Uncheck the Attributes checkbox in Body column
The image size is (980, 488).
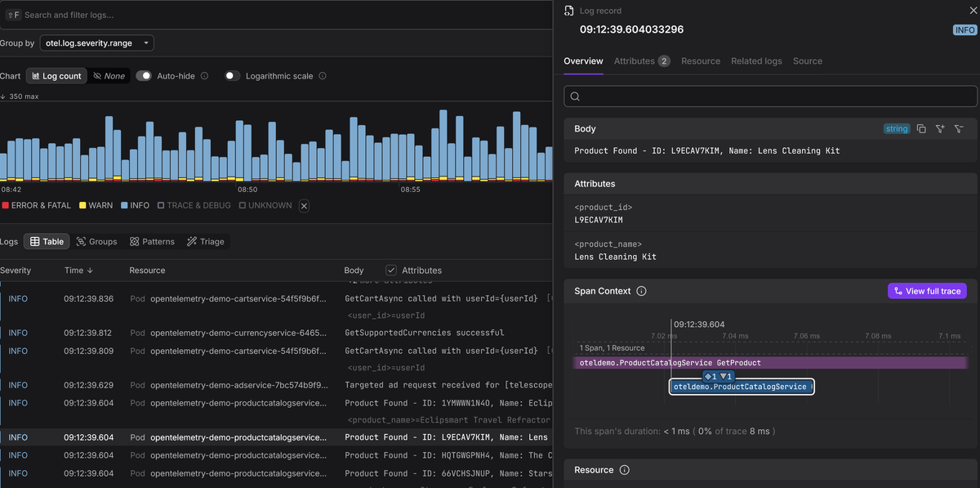coord(391,271)
